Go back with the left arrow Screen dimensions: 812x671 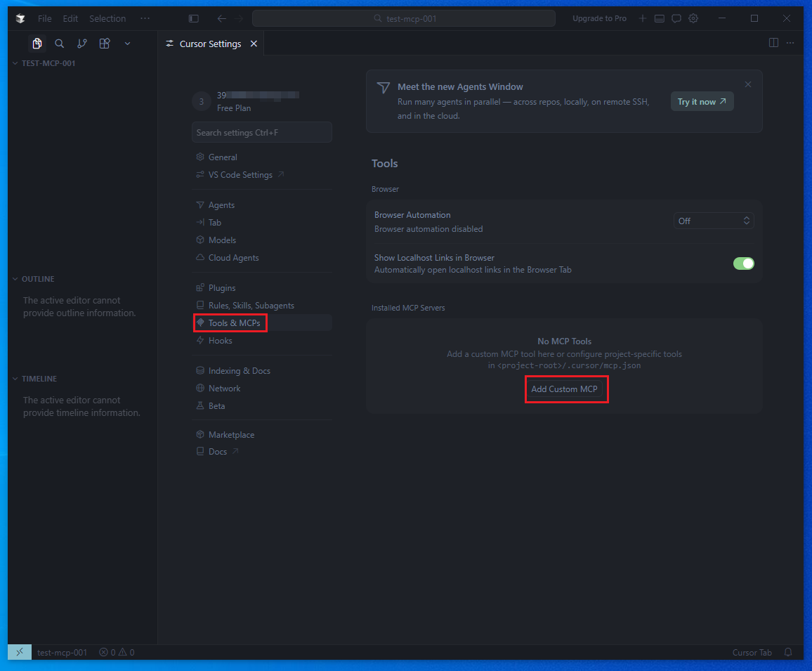click(x=222, y=19)
